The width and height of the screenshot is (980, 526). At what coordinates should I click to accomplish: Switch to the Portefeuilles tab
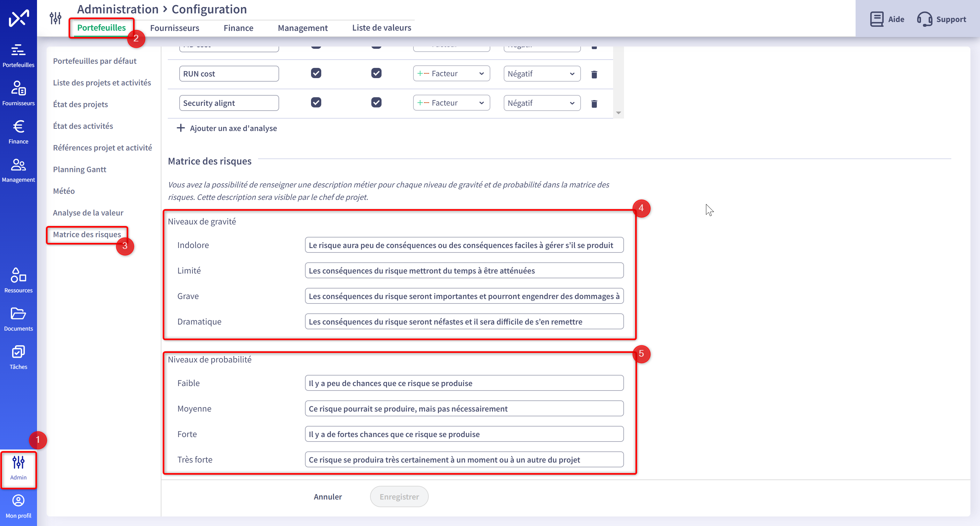click(x=101, y=28)
